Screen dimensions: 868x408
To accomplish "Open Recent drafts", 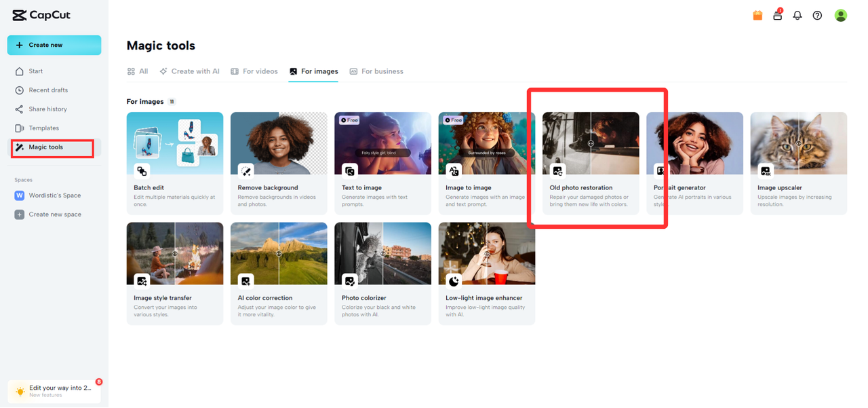I will (54, 90).
